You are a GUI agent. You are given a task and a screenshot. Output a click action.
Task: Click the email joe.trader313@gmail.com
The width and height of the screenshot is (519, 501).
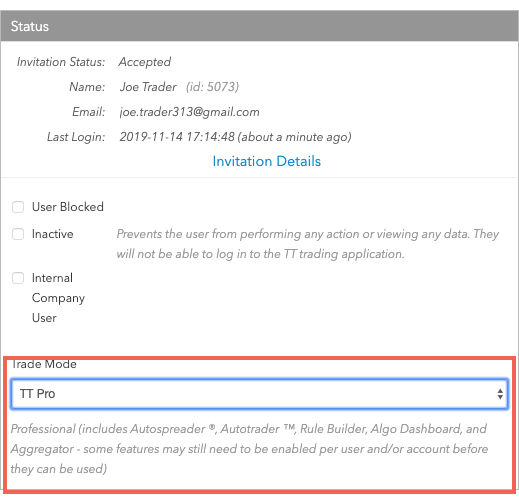[x=189, y=112]
